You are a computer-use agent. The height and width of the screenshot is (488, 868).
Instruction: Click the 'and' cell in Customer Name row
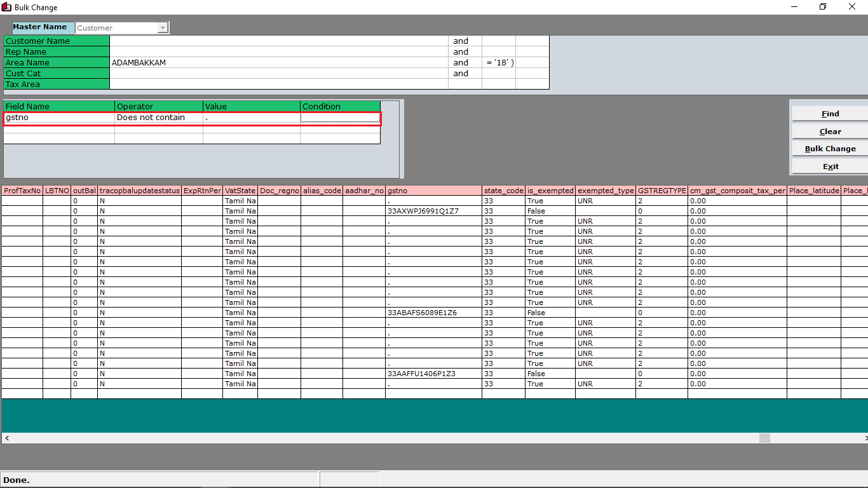tap(465, 41)
